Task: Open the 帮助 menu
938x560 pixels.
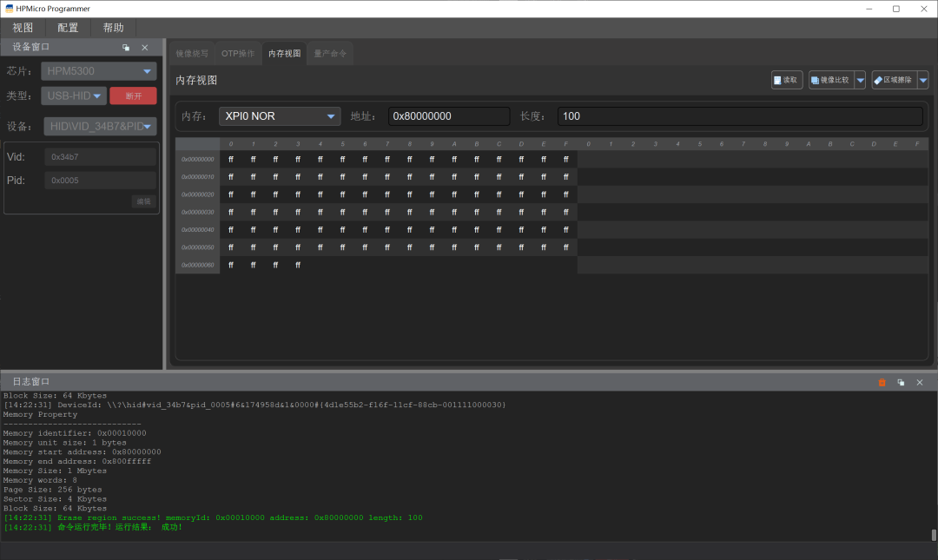Action: coord(113,28)
